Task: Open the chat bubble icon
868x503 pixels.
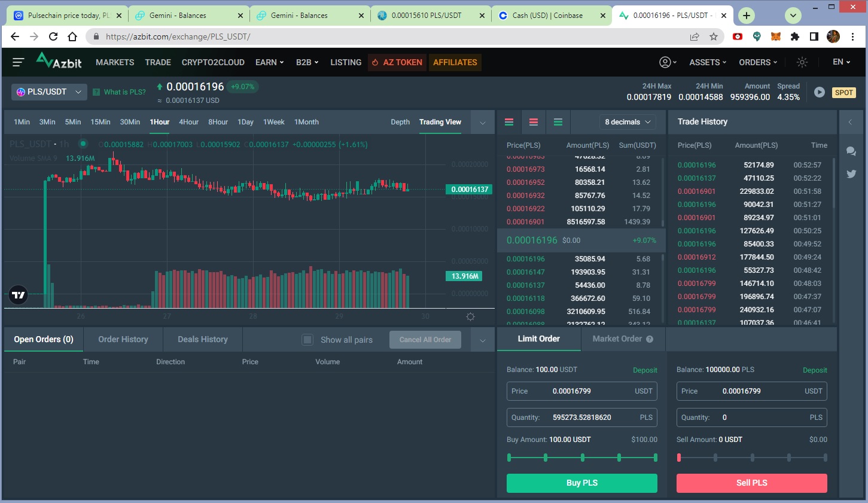Action: pos(851,151)
